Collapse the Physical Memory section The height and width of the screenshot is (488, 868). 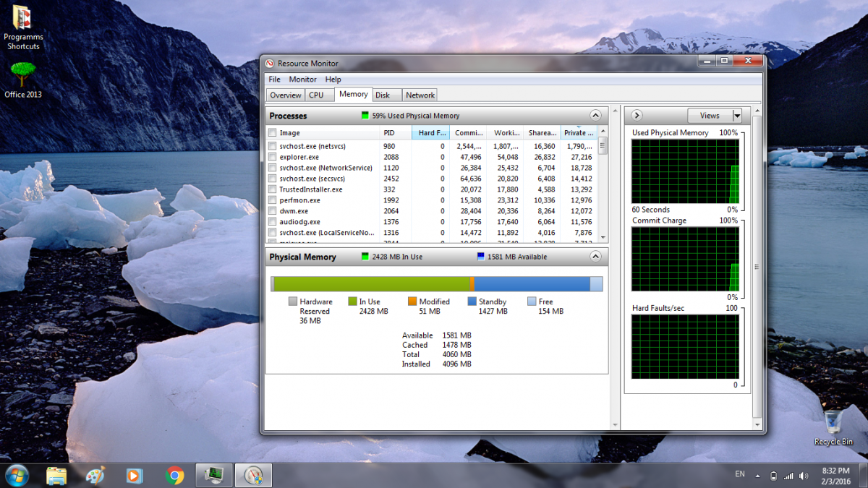click(595, 257)
